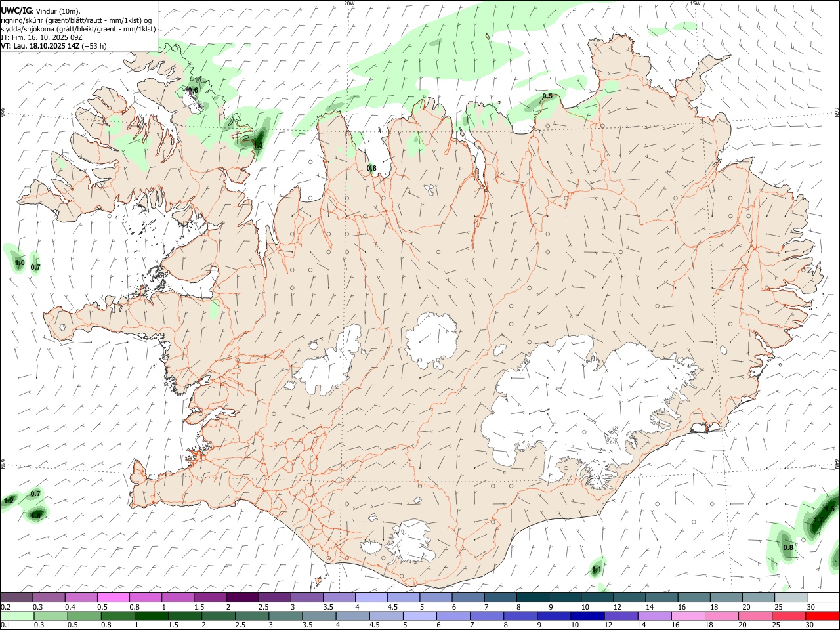The height and width of the screenshot is (630, 840).
Task: Pick the dark teal 8 swatch, top legend row
Action: tap(533, 598)
